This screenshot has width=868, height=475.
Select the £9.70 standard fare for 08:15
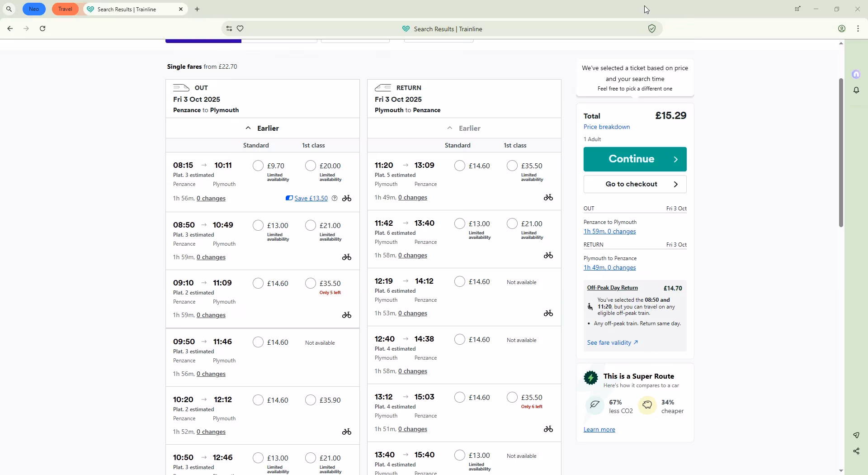coord(258,166)
